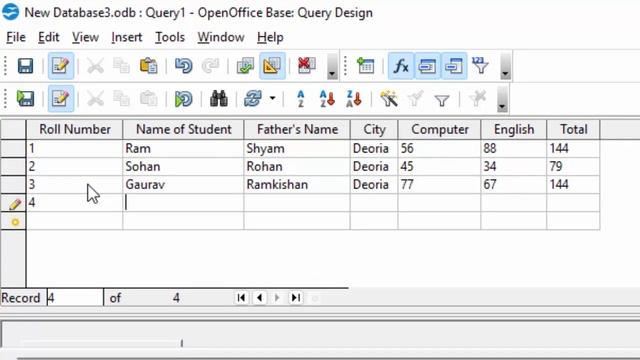Viewport: 640px width, 360px height.
Task: Select the Total column header
Action: click(573, 129)
